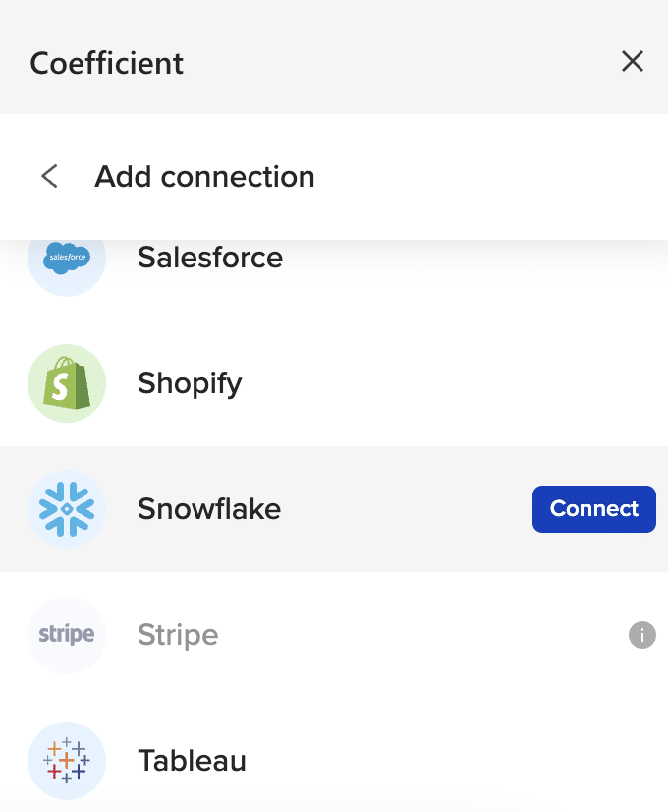
Task: Click the Coefficient title text
Action: [106, 62]
